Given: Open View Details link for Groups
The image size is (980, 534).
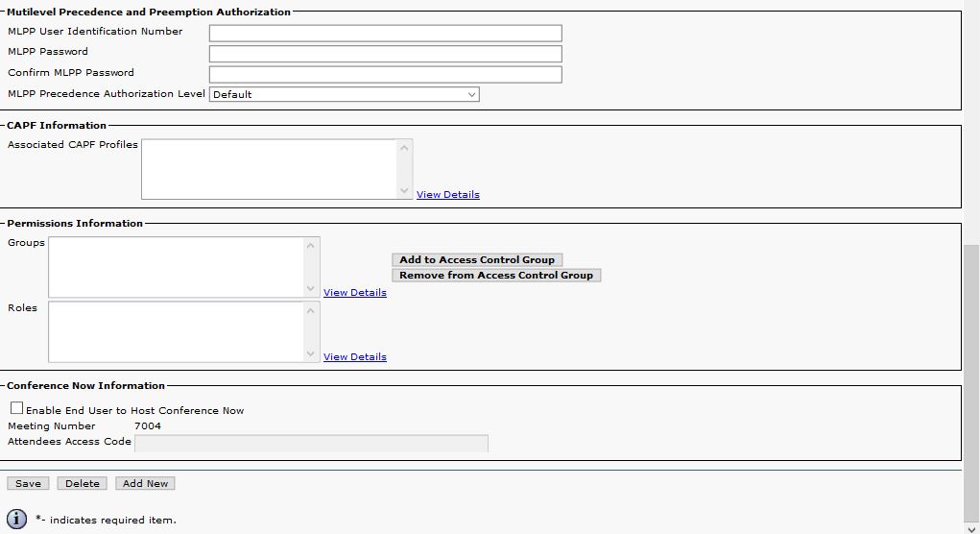Looking at the screenshot, I should pyautogui.click(x=354, y=293).
